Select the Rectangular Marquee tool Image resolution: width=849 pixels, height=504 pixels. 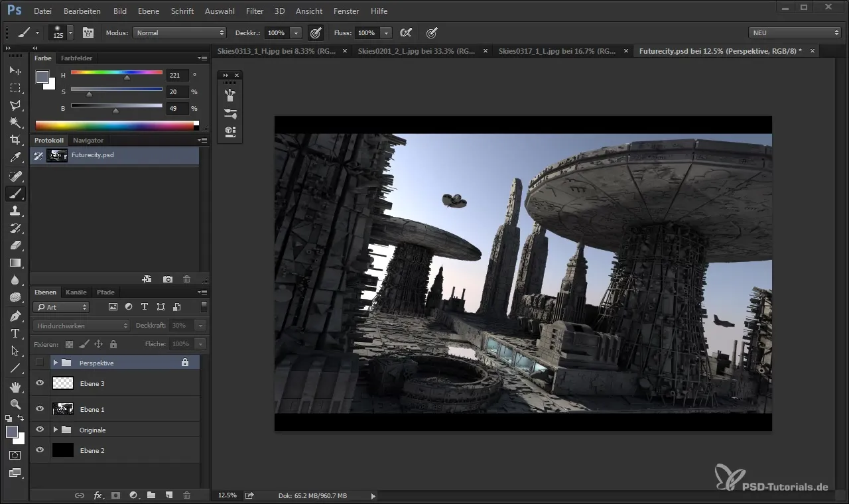(x=15, y=88)
